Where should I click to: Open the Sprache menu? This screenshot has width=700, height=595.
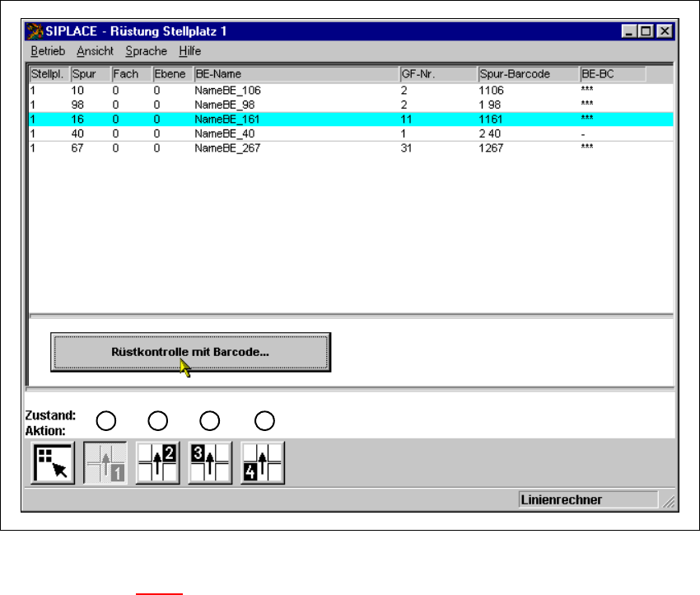(x=146, y=51)
